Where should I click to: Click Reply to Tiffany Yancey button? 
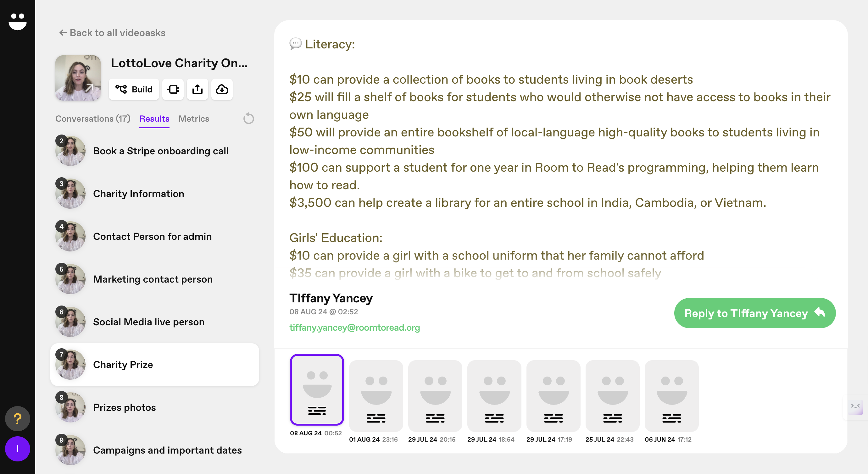click(x=754, y=313)
